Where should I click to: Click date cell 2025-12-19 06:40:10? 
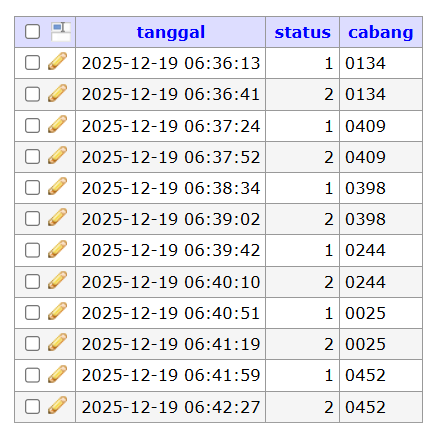(171, 282)
